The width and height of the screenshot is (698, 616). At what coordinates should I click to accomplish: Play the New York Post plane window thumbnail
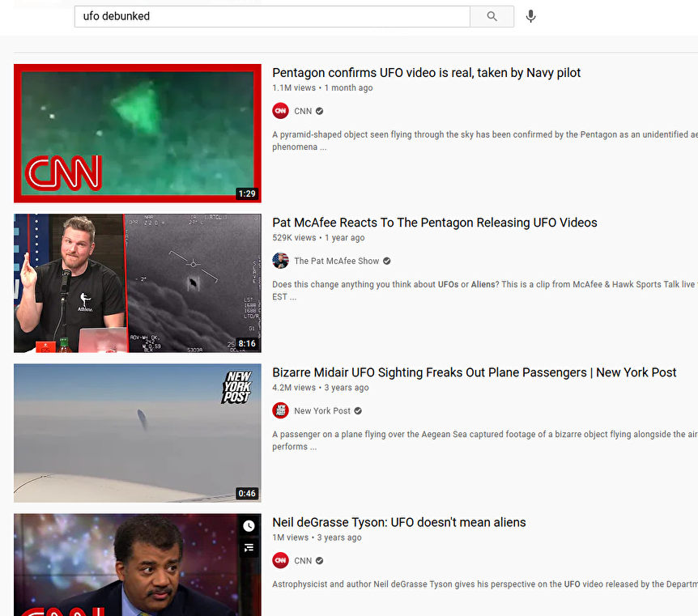point(138,432)
